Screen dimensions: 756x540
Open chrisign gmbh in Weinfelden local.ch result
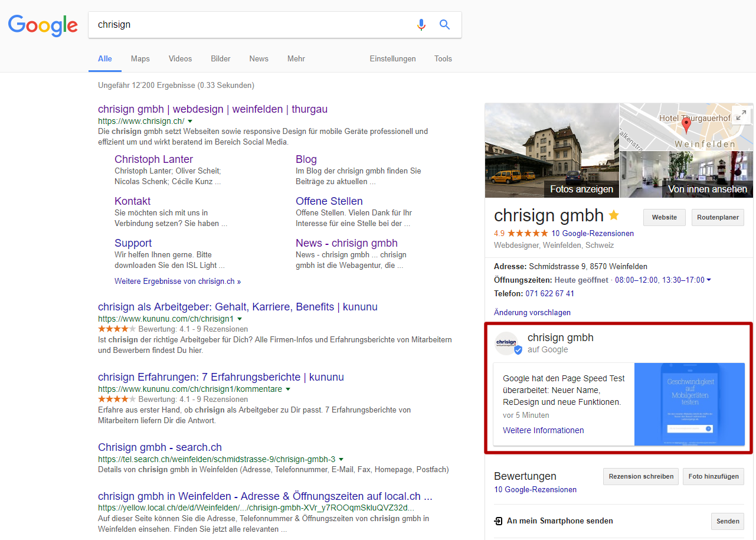point(265,496)
